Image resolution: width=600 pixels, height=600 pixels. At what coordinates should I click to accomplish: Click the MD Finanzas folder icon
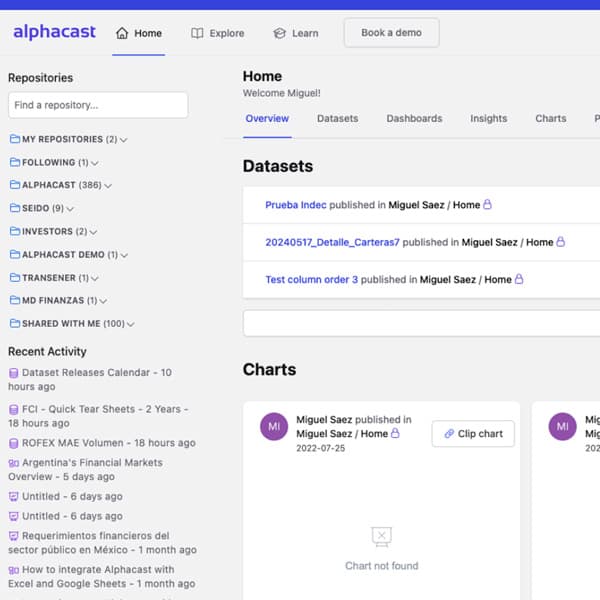point(15,300)
